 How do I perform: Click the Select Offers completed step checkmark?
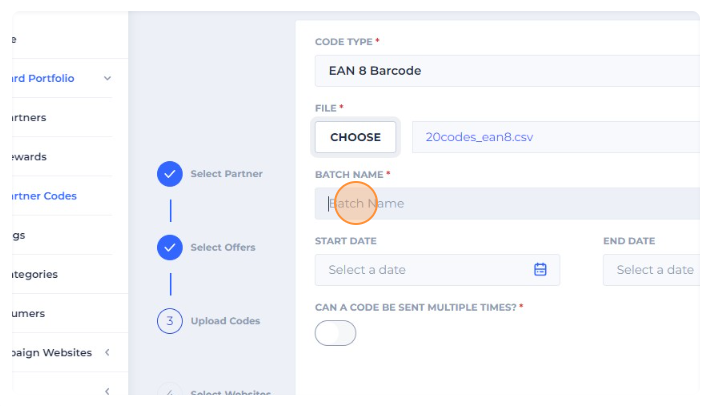170,247
